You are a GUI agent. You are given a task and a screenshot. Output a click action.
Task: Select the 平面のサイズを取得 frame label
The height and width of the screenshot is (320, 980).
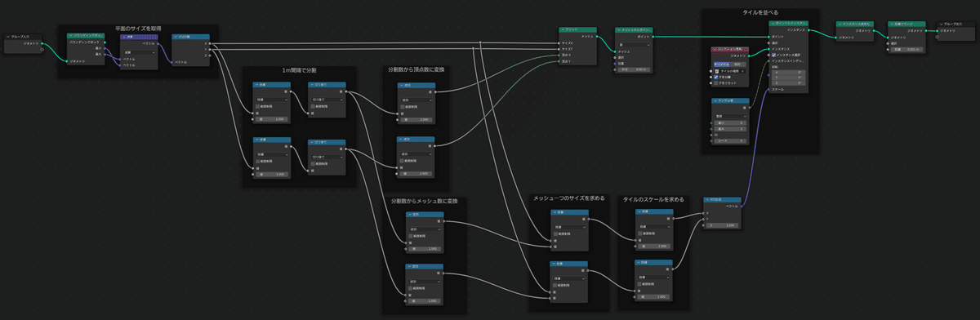pos(138,28)
